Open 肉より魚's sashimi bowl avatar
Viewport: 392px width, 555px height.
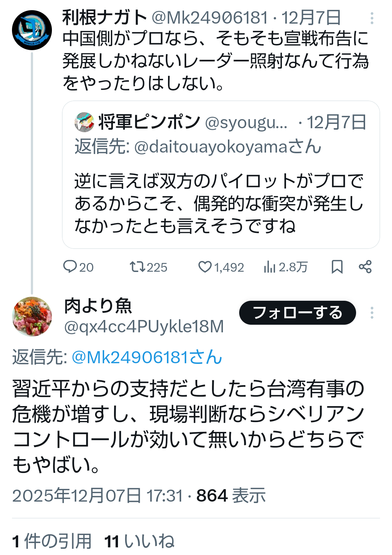32,316
